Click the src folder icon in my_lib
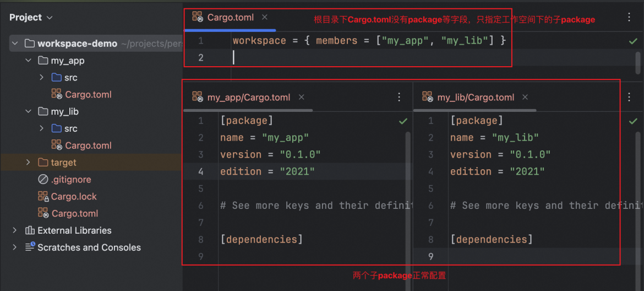The width and height of the screenshot is (644, 291). [56, 128]
